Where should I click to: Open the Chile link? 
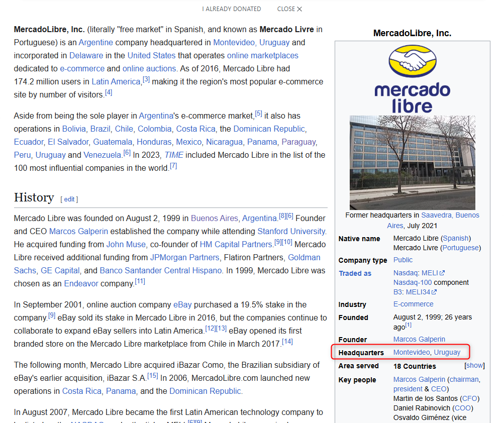coord(124,129)
